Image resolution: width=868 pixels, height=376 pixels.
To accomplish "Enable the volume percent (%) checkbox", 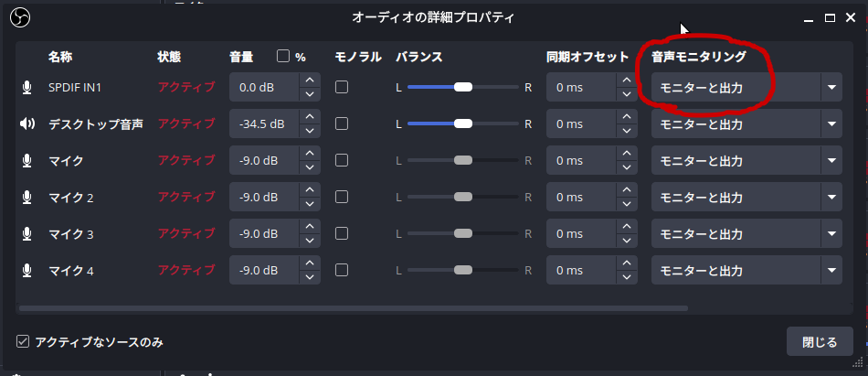I will (283, 57).
